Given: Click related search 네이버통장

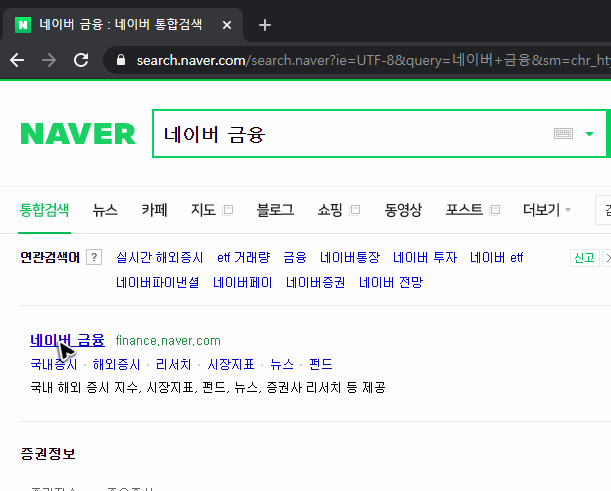Looking at the screenshot, I should pyautogui.click(x=350, y=258).
